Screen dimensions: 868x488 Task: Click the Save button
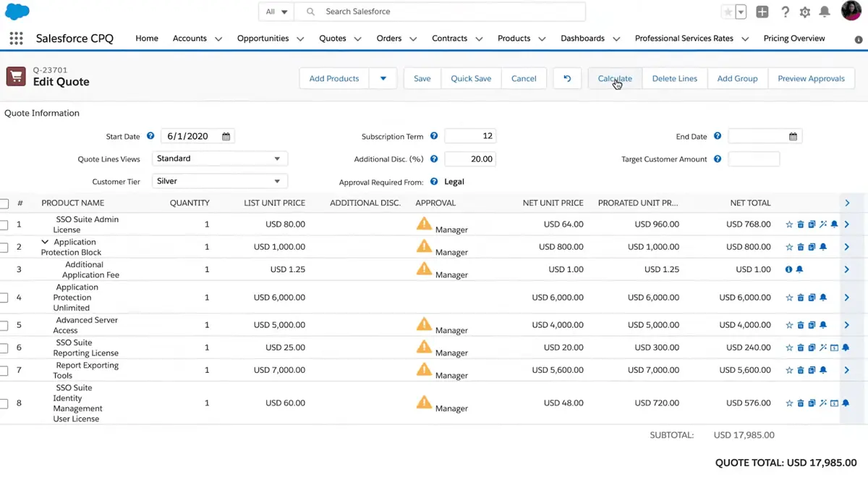(422, 78)
